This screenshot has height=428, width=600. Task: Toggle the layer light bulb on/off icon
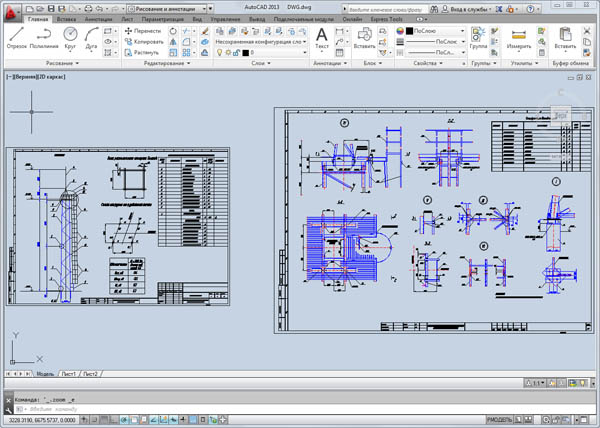click(x=220, y=52)
